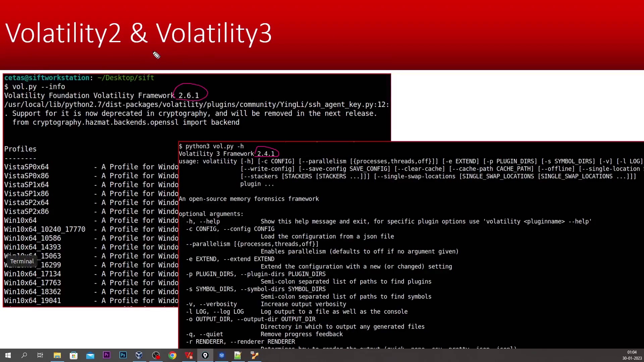
Task: Open Task View in the taskbar
Action: pyautogui.click(x=40, y=355)
